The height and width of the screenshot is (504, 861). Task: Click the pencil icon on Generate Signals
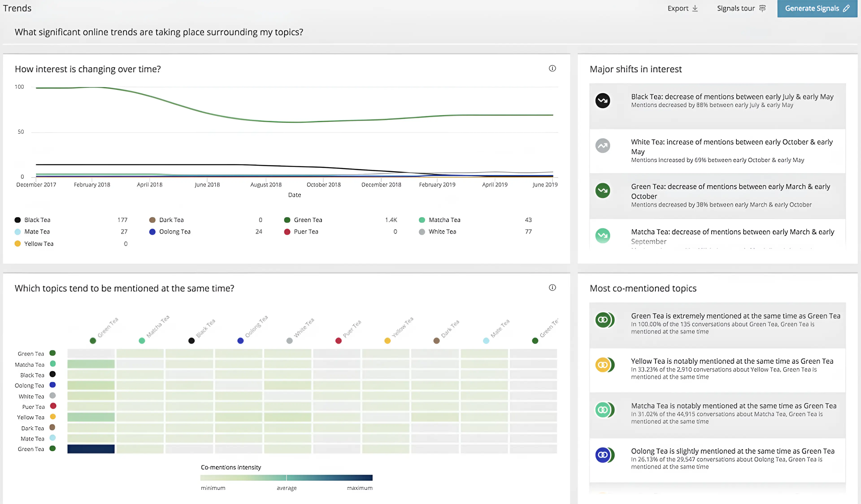point(846,9)
